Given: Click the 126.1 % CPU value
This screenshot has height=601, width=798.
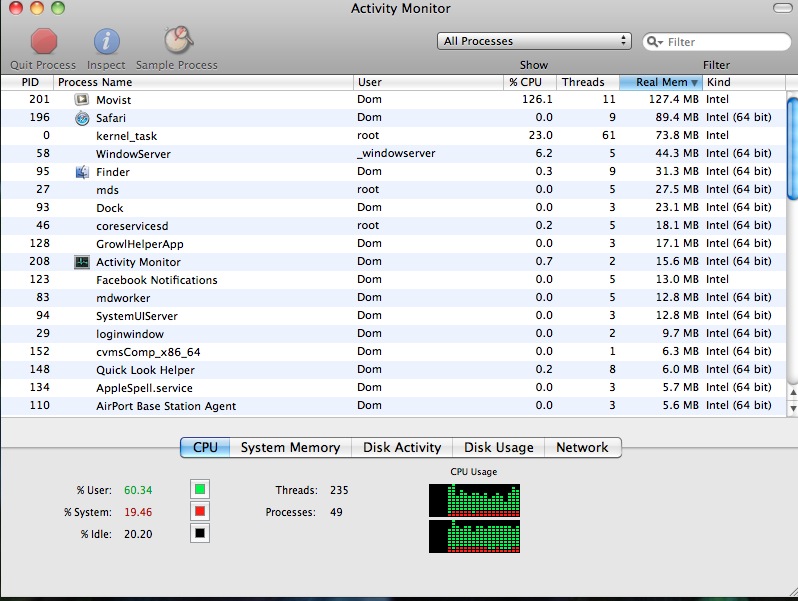Looking at the screenshot, I should click(537, 99).
